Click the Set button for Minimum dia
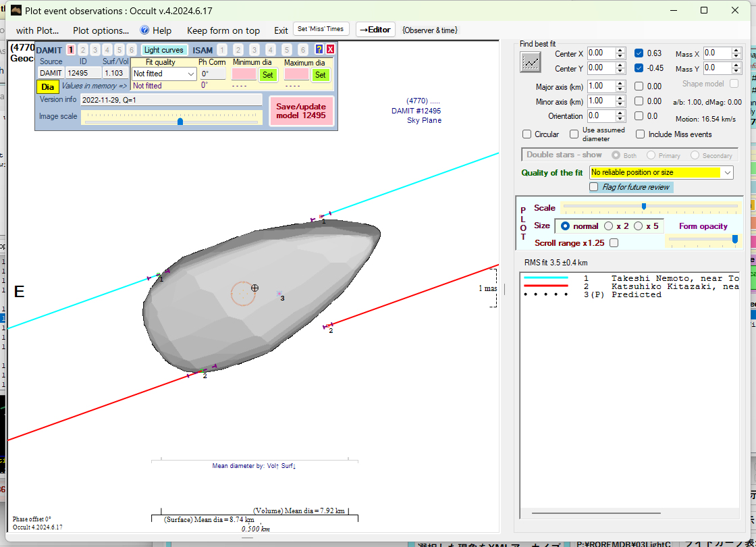 268,74
